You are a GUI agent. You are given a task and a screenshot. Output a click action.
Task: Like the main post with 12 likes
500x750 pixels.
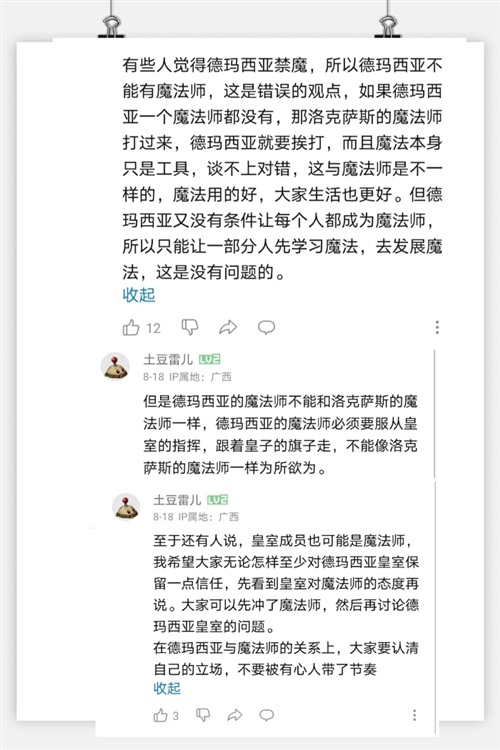[131, 328]
